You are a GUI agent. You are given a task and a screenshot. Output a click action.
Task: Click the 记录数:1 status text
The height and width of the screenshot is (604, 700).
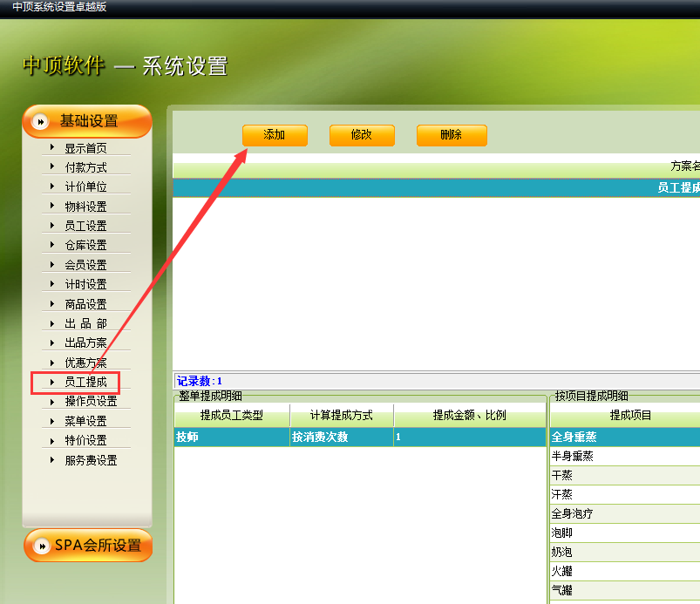pos(199,381)
